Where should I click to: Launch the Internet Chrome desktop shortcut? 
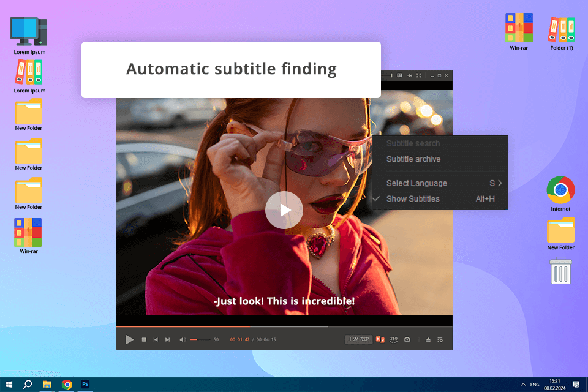point(560,194)
